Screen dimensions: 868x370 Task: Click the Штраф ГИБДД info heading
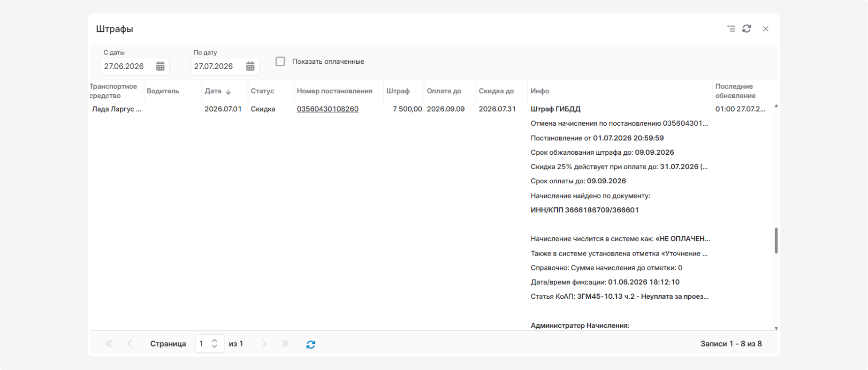coord(556,109)
